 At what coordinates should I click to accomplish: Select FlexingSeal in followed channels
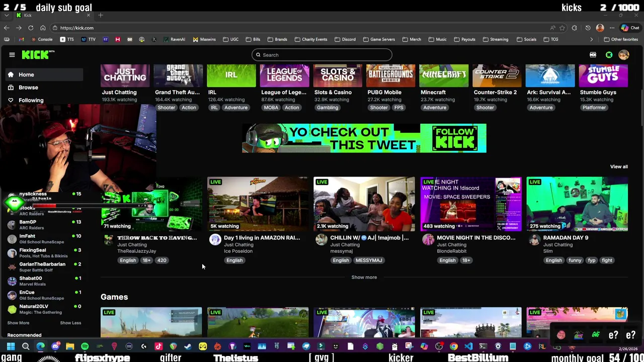[44, 252]
